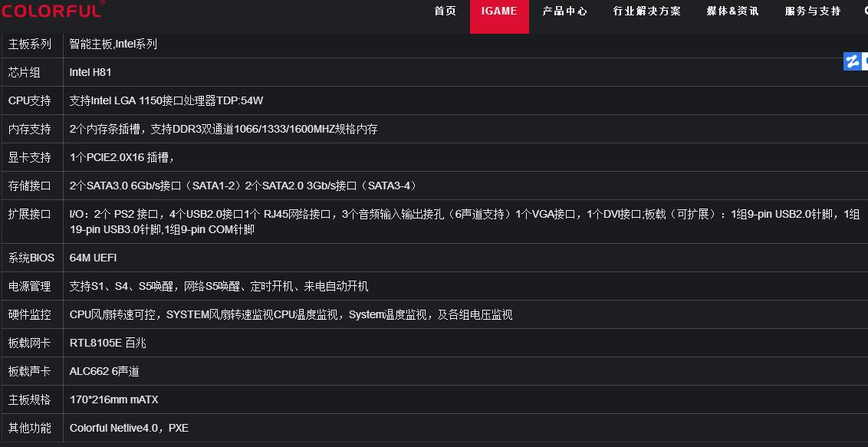Click the Colorful Netlive4.0，PXE value
Screen dimensions: 868x447
point(129,428)
